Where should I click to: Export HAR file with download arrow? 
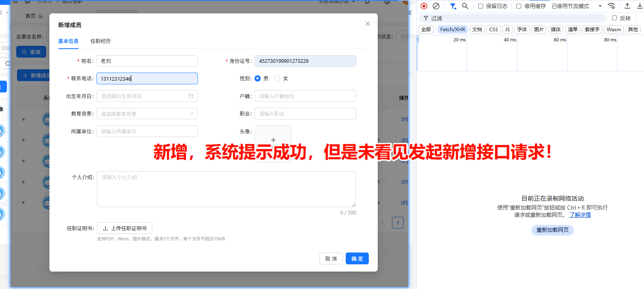click(x=640, y=6)
